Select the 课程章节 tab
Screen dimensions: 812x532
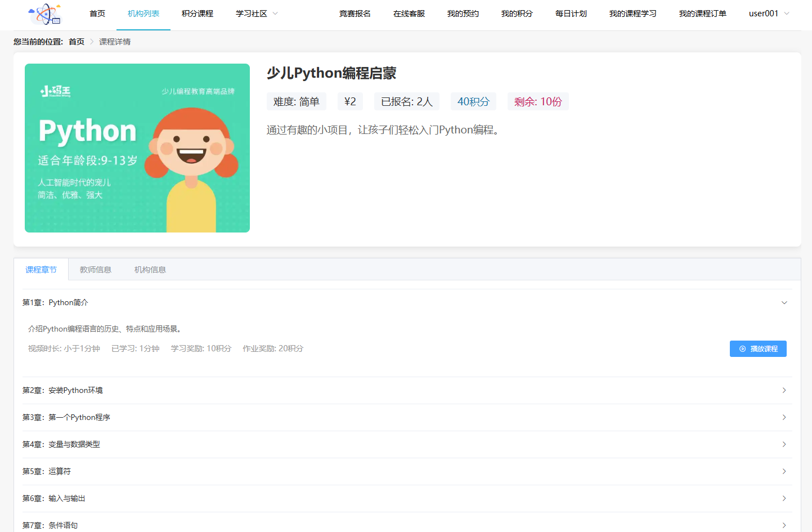tap(41, 270)
